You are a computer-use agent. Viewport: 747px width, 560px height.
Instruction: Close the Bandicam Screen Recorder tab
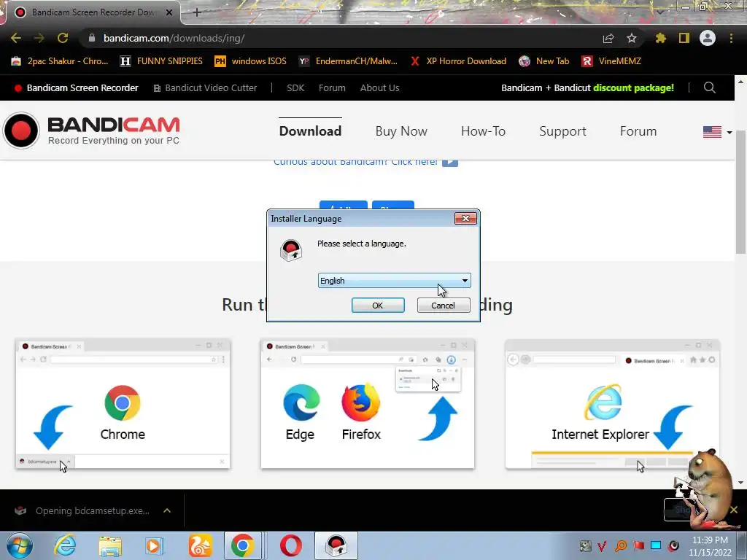click(x=169, y=12)
